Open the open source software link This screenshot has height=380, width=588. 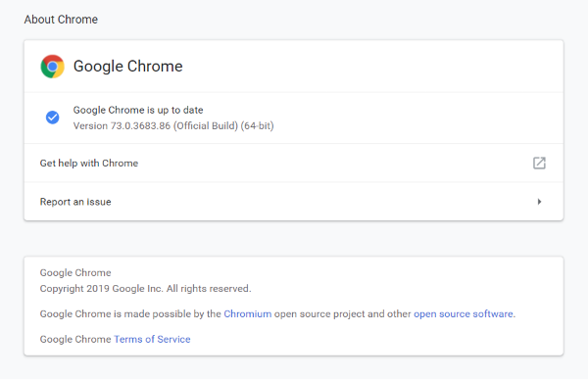pyautogui.click(x=464, y=313)
